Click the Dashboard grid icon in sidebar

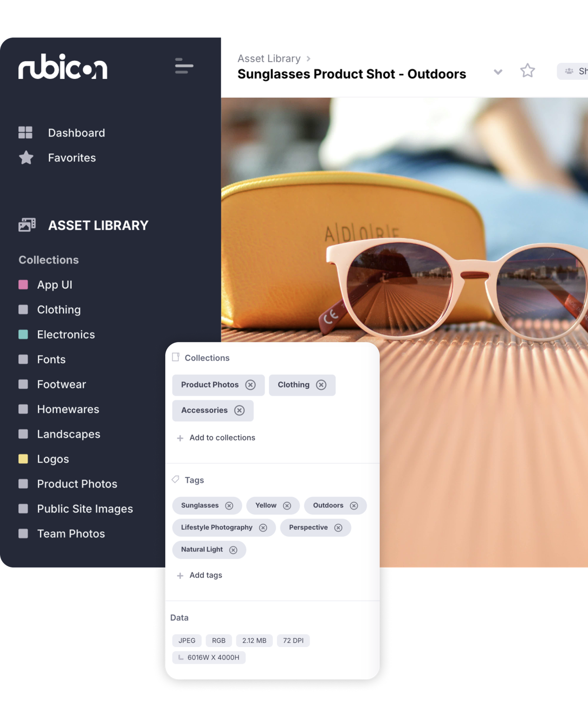(x=25, y=132)
